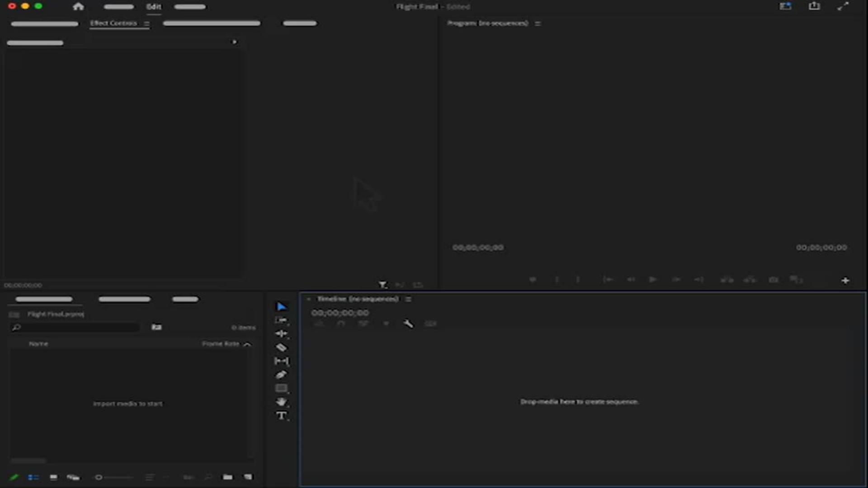Viewport: 868px width, 488px height.
Task: Open the Share export button
Action: click(x=814, y=6)
